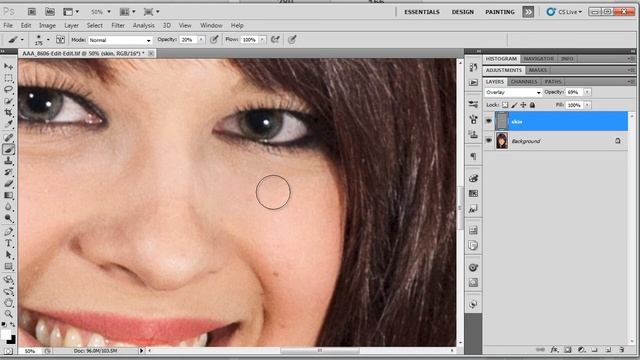Select the Blur tool

(x=8, y=207)
